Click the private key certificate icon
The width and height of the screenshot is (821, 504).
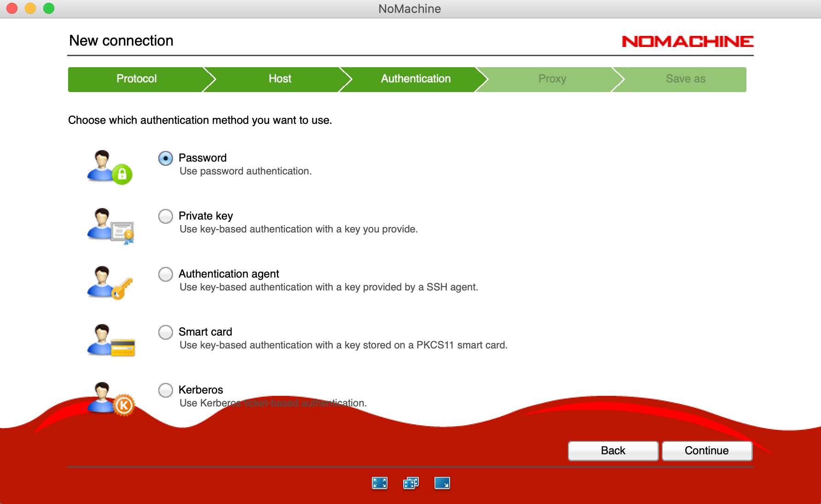[110, 226]
